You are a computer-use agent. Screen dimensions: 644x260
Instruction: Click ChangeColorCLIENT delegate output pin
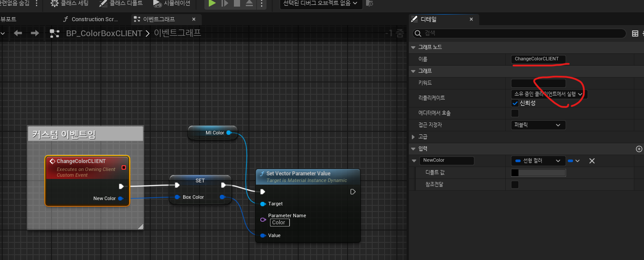point(124,167)
